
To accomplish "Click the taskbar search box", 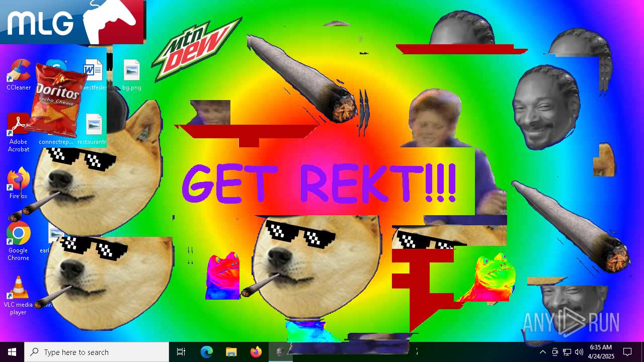I will point(97,352).
